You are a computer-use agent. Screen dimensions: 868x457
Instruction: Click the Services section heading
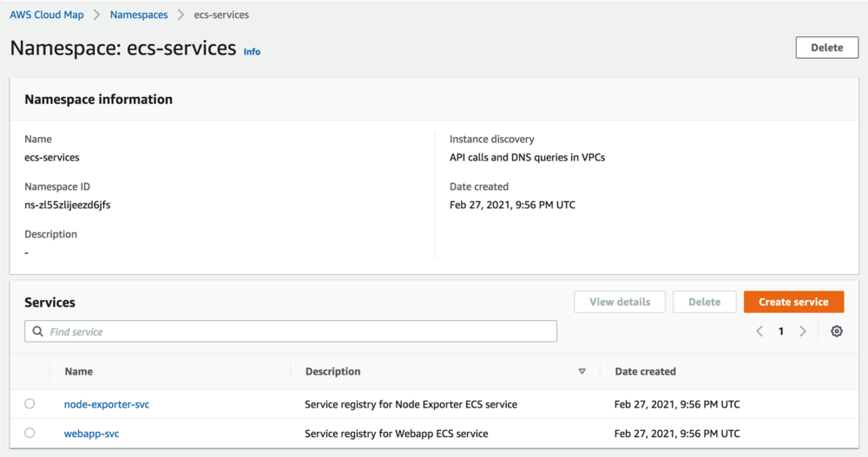[49, 302]
